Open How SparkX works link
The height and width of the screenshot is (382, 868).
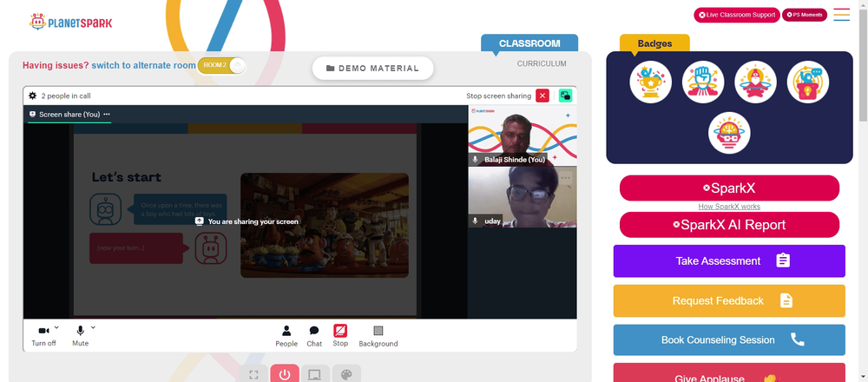[729, 207]
